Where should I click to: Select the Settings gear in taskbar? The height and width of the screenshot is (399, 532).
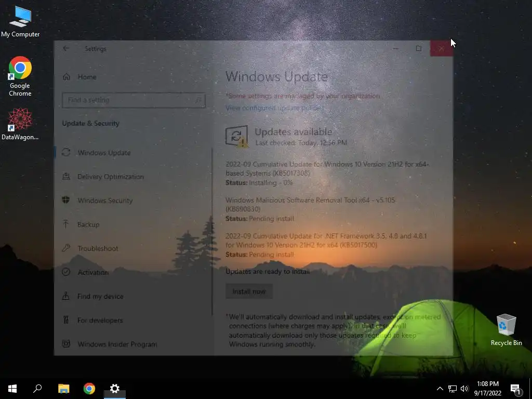click(x=115, y=389)
